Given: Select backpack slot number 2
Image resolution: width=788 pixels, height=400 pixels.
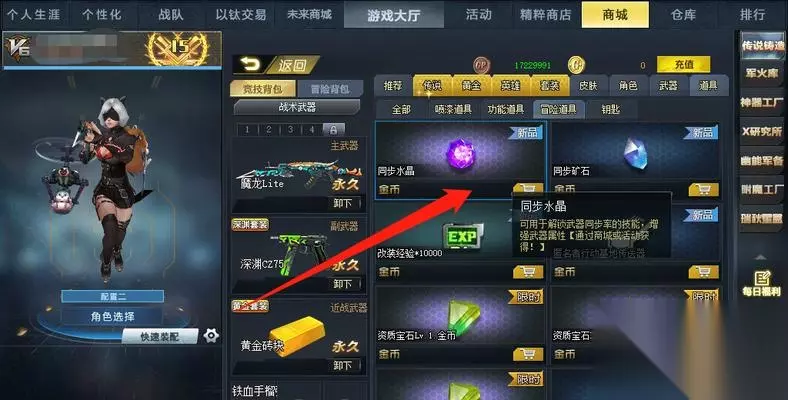Looking at the screenshot, I should coord(269,129).
